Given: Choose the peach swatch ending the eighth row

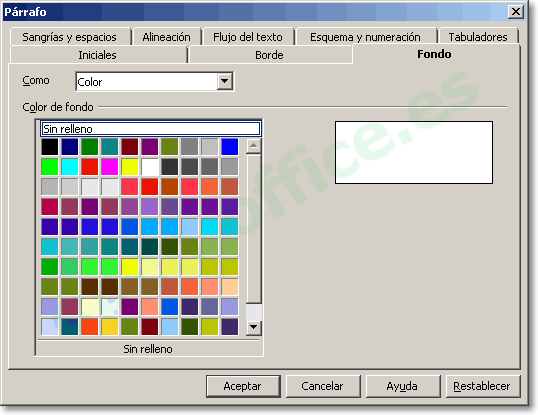Looking at the screenshot, I should click(230, 287).
